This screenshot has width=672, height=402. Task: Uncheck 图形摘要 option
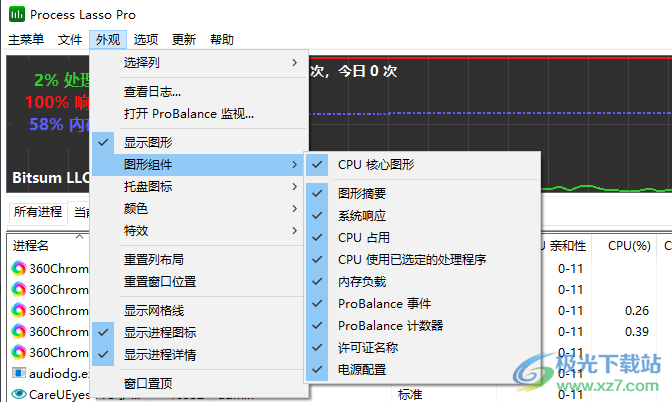423,193
